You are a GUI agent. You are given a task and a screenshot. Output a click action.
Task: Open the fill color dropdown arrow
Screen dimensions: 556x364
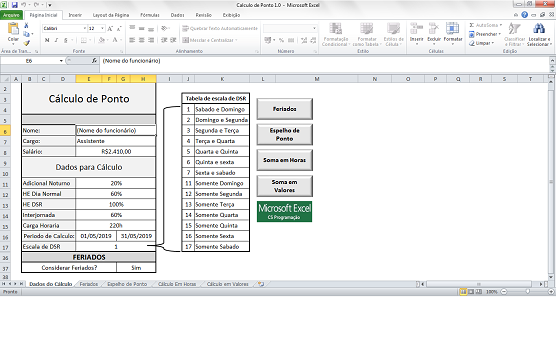click(109, 40)
